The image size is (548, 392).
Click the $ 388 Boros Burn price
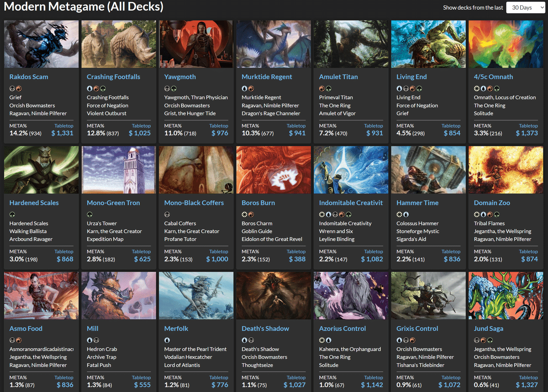coord(297,259)
